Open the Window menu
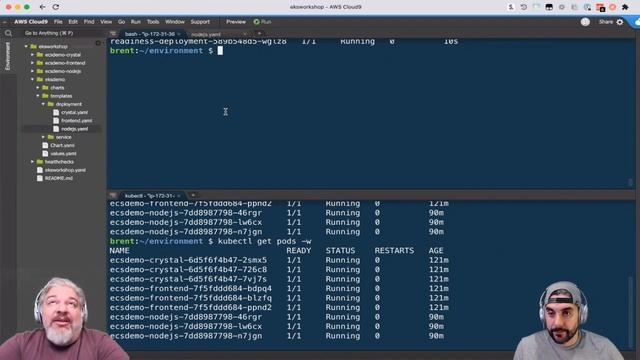640x360 pixels. (175, 22)
